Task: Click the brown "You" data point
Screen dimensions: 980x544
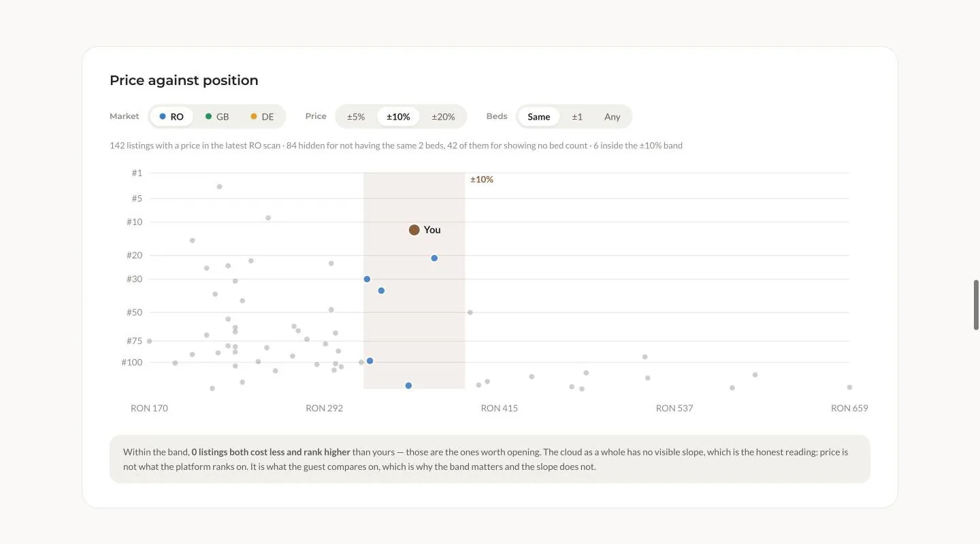Action: (x=414, y=230)
